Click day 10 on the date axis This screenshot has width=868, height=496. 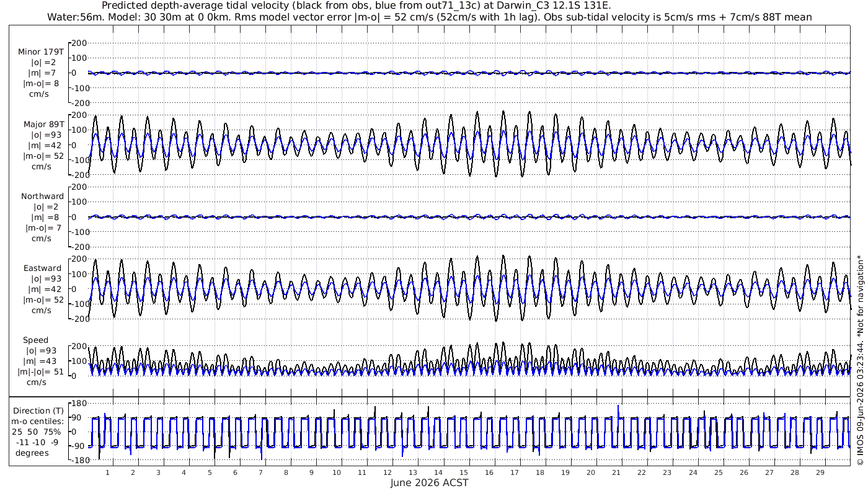point(336,472)
